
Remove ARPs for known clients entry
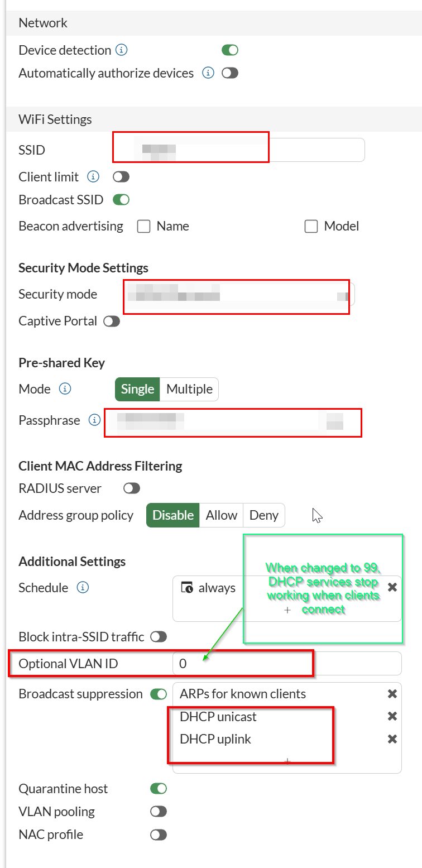click(x=392, y=694)
